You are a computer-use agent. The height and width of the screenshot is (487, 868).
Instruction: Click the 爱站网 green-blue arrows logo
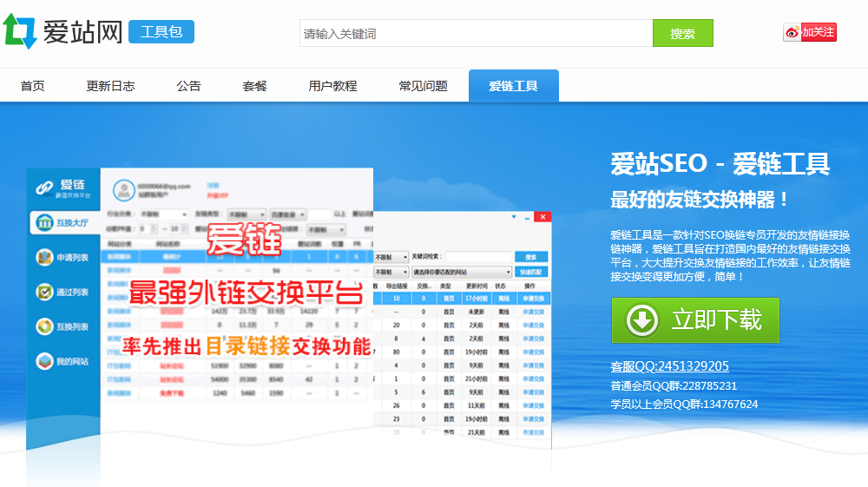[x=20, y=31]
